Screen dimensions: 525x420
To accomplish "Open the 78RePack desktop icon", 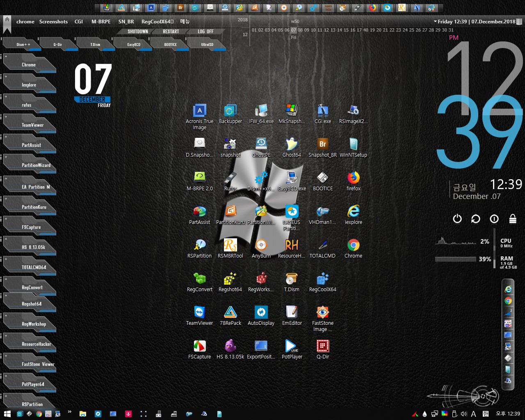I will [x=231, y=316].
